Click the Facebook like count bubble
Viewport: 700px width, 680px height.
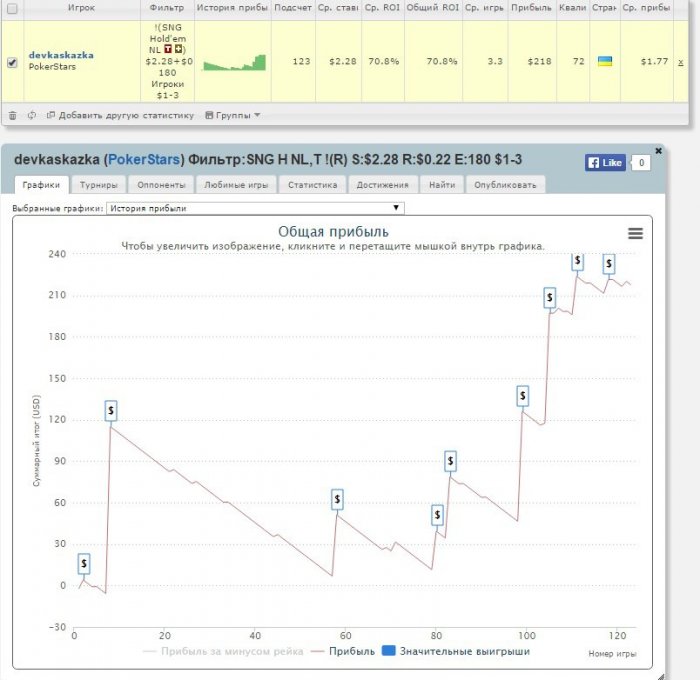pyautogui.click(x=641, y=163)
